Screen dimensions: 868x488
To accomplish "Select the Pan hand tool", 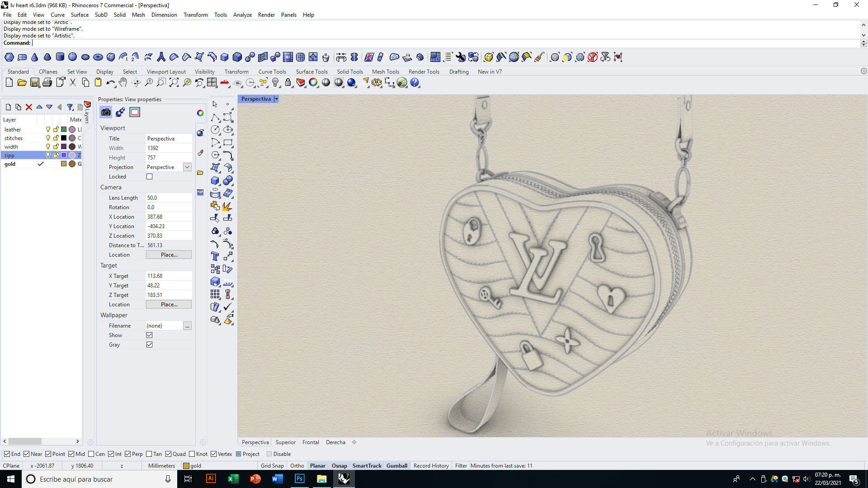I will pos(123,83).
